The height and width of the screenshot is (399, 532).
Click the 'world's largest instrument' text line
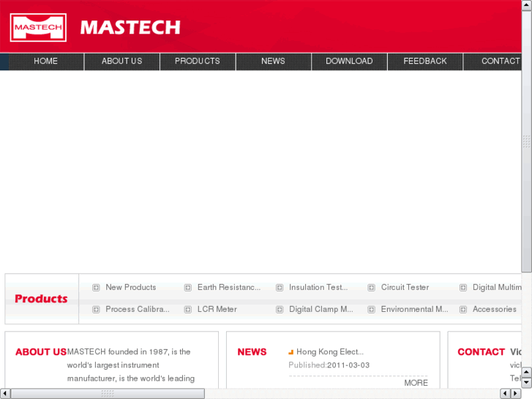pos(113,365)
